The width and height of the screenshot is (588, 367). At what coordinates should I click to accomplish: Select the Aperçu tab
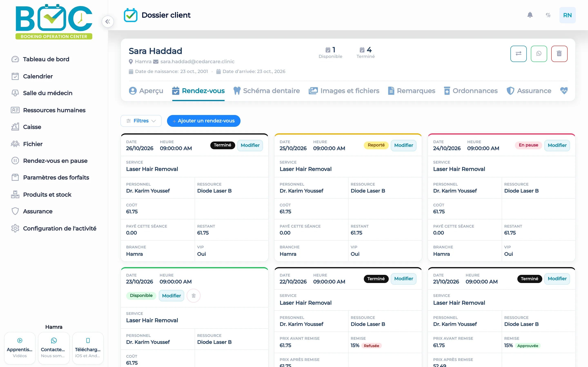[x=146, y=91]
